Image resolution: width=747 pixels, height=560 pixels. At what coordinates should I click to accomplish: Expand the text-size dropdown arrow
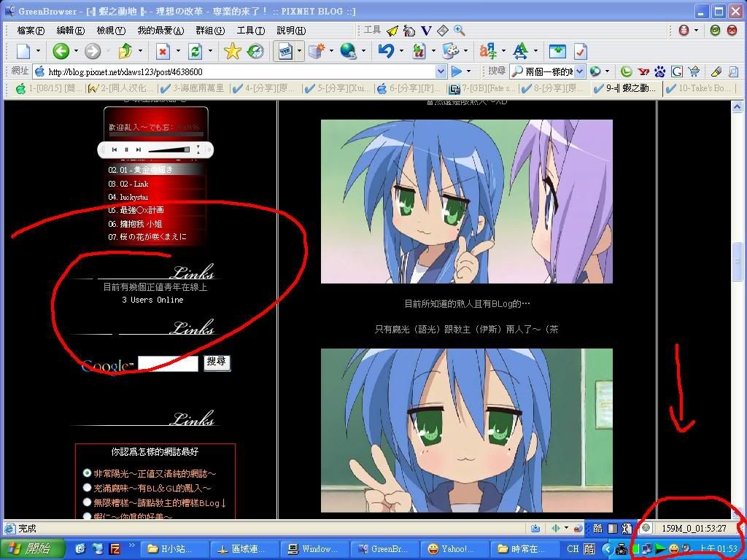pos(535,51)
